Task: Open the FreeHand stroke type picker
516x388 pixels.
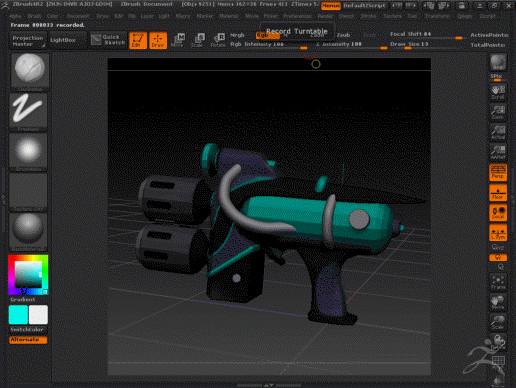Action: click(28, 111)
